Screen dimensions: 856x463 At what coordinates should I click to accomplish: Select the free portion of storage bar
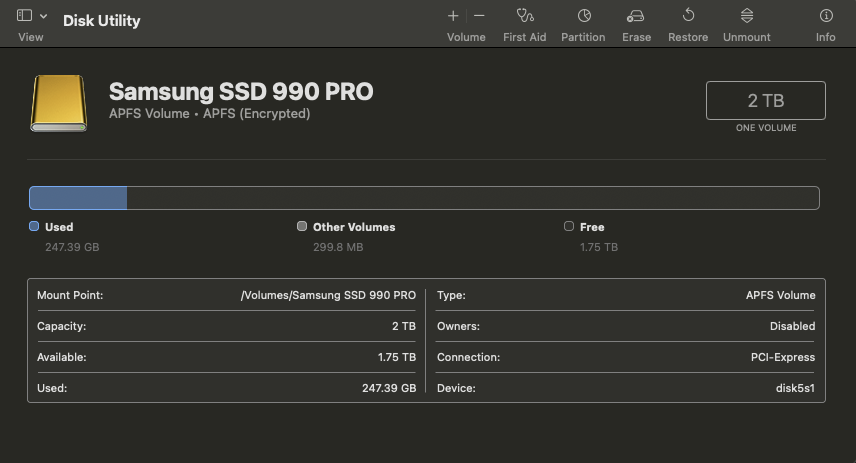coord(473,198)
